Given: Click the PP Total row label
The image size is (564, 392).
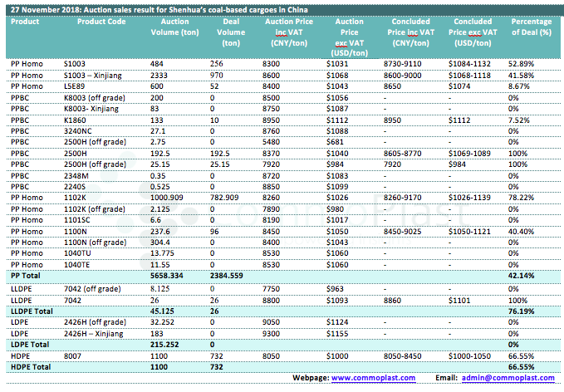Looking at the screenshot, I should [27, 273].
